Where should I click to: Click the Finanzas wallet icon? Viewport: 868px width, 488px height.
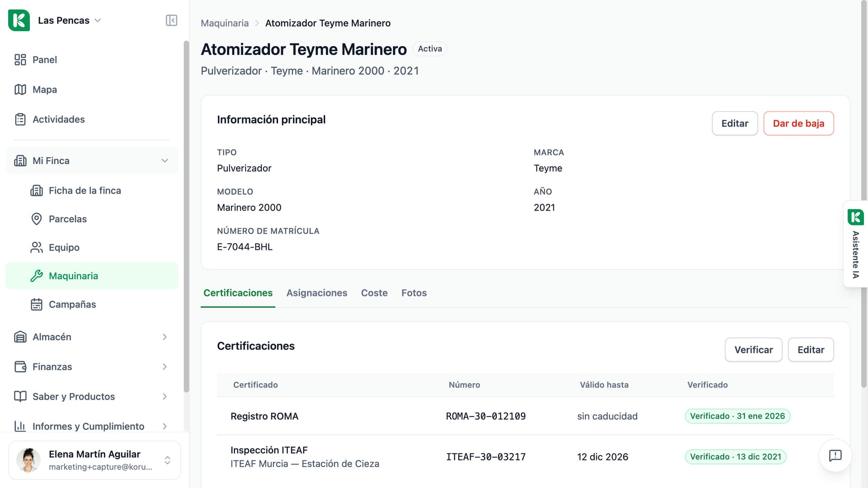[20, 367]
